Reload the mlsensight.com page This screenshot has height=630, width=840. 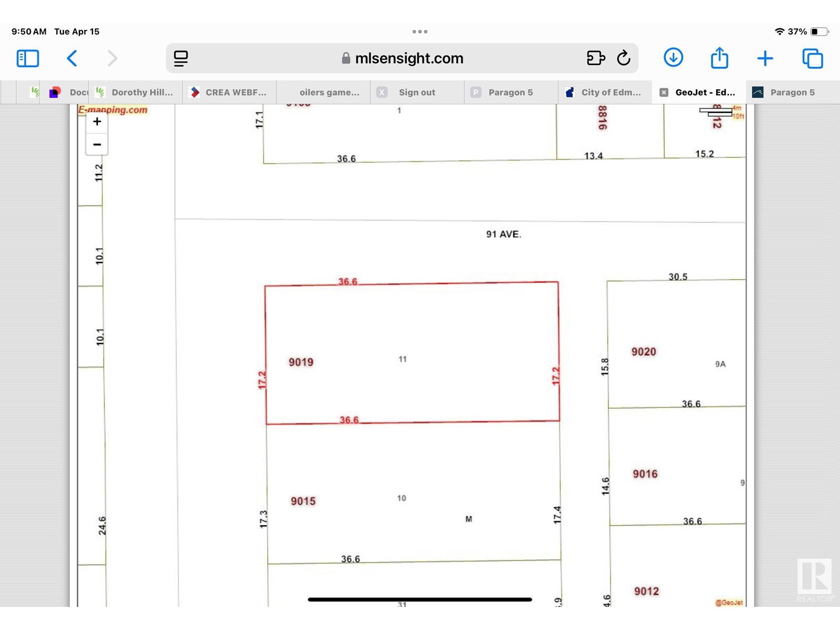pyautogui.click(x=624, y=58)
